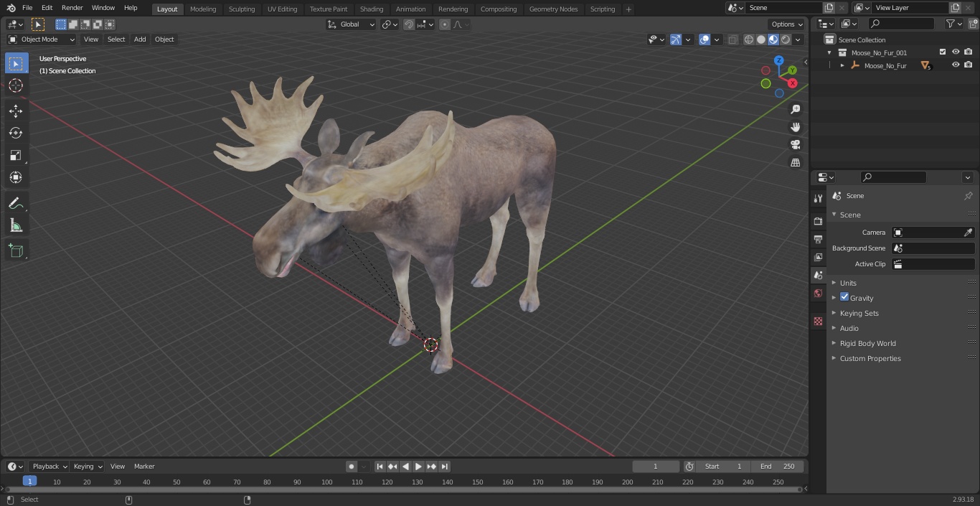Open the Render properties tab

[818, 221]
